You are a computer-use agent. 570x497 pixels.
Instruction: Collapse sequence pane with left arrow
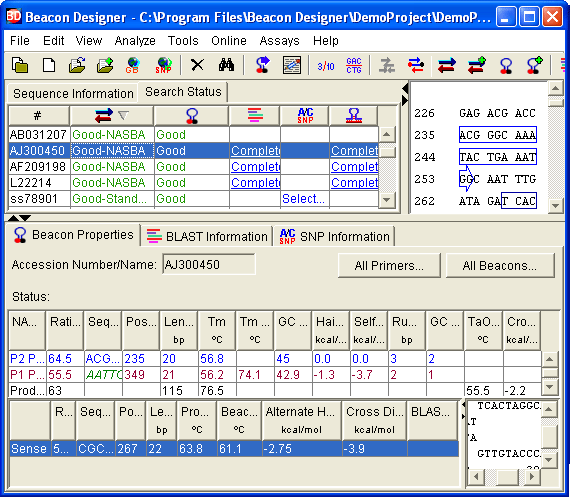[x=405, y=88]
